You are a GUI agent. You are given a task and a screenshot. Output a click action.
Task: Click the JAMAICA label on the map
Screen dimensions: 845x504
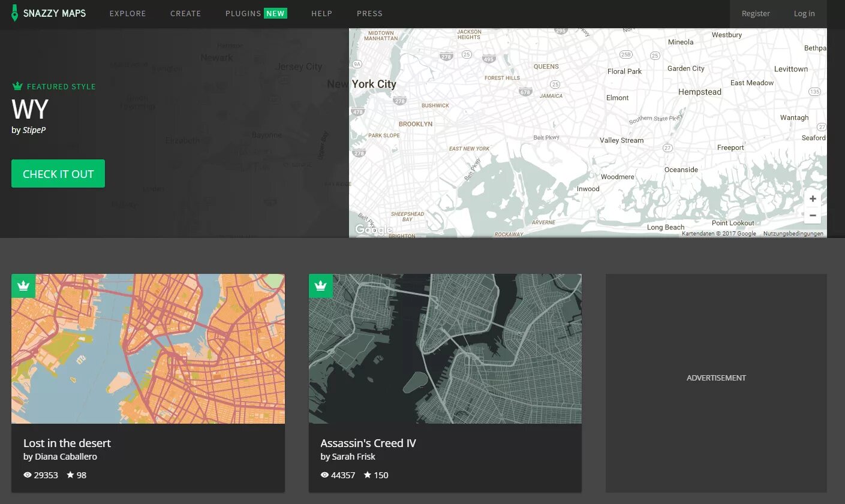click(551, 96)
